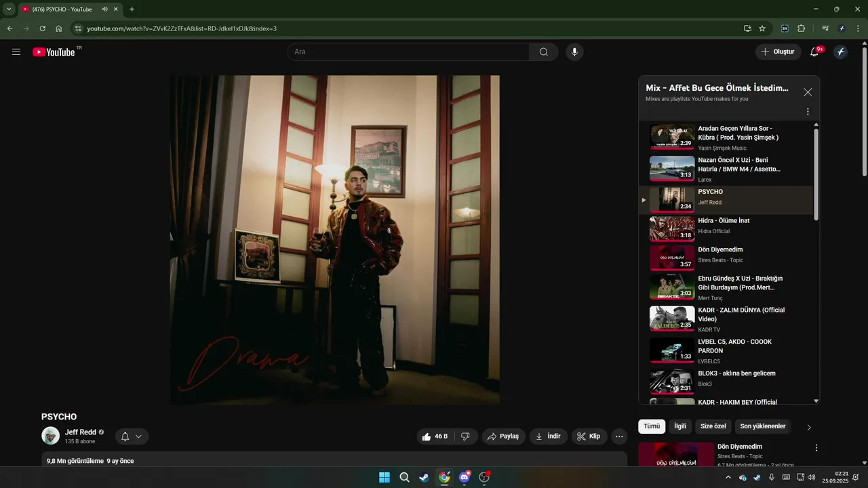The width and height of the screenshot is (868, 488).
Task: Download the video with İndir
Action: click(549, 436)
